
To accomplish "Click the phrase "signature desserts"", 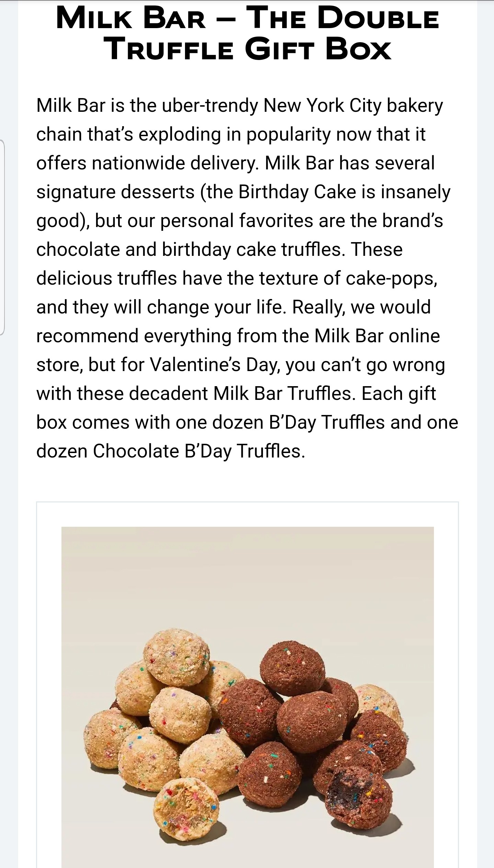I will point(115,192).
